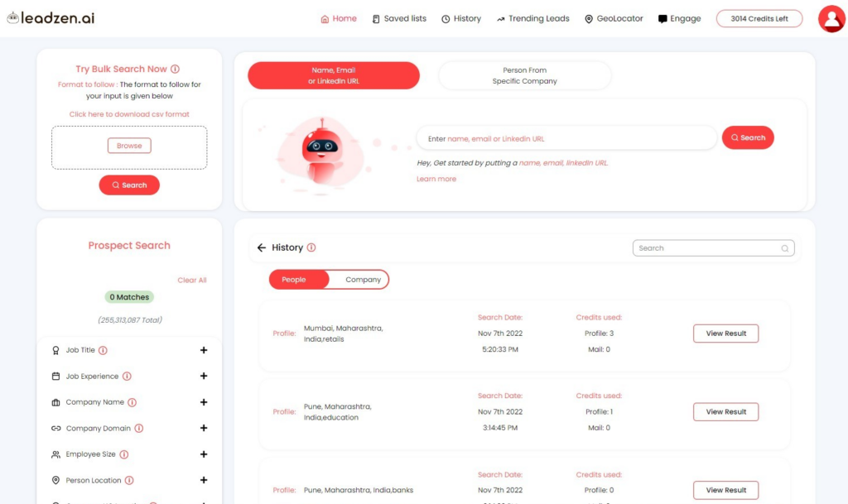View Result for the Mumbai retails search
Screen dimensions: 848x504
725,333
